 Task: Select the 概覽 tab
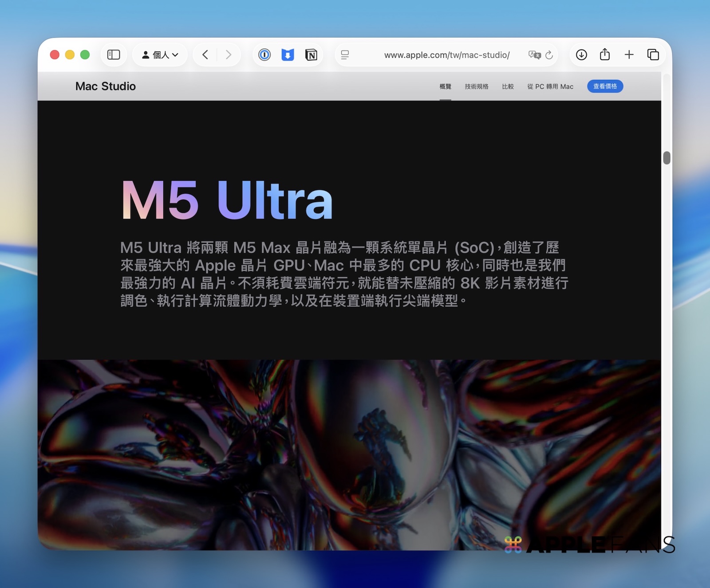point(446,86)
